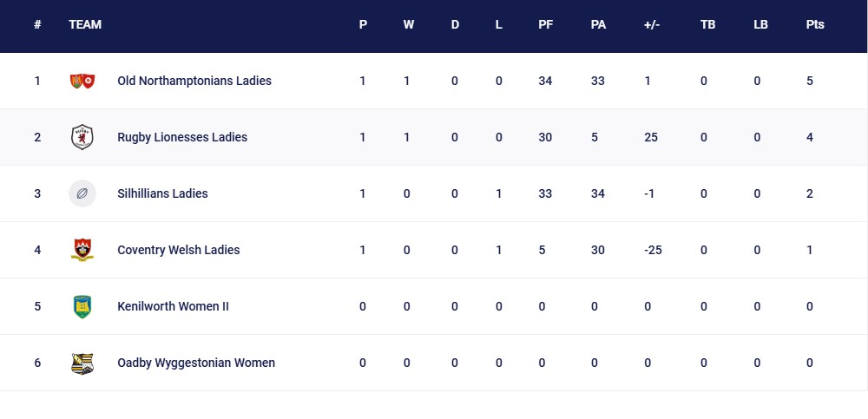Image resolution: width=868 pixels, height=419 pixels.
Task: Click the +/- column header
Action: (x=652, y=24)
